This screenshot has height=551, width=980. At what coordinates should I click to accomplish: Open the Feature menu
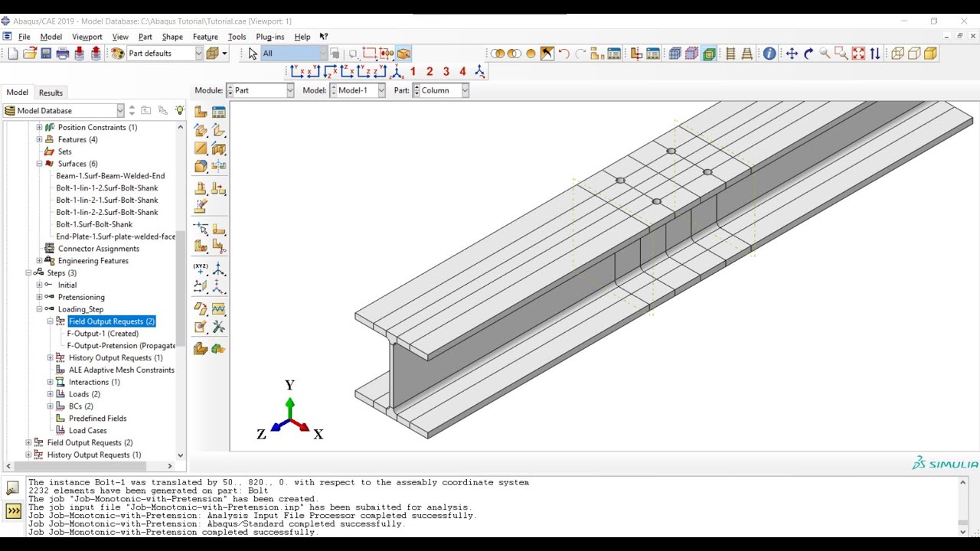pos(205,37)
